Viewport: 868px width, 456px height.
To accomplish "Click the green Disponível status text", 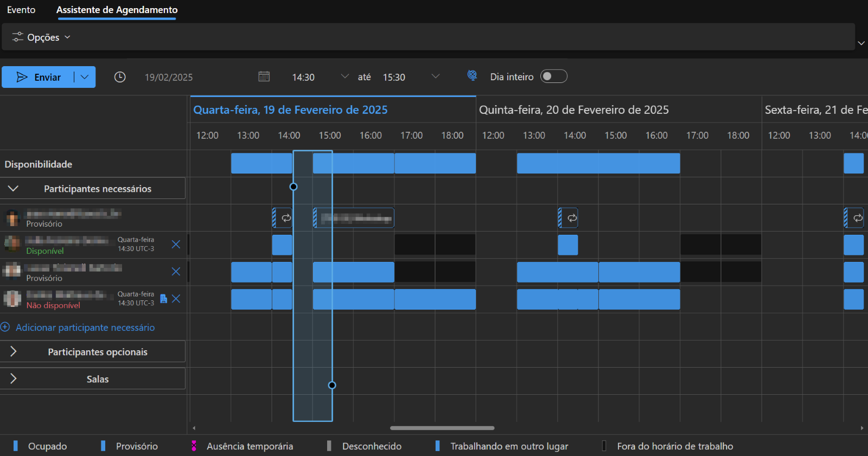I will coord(45,251).
